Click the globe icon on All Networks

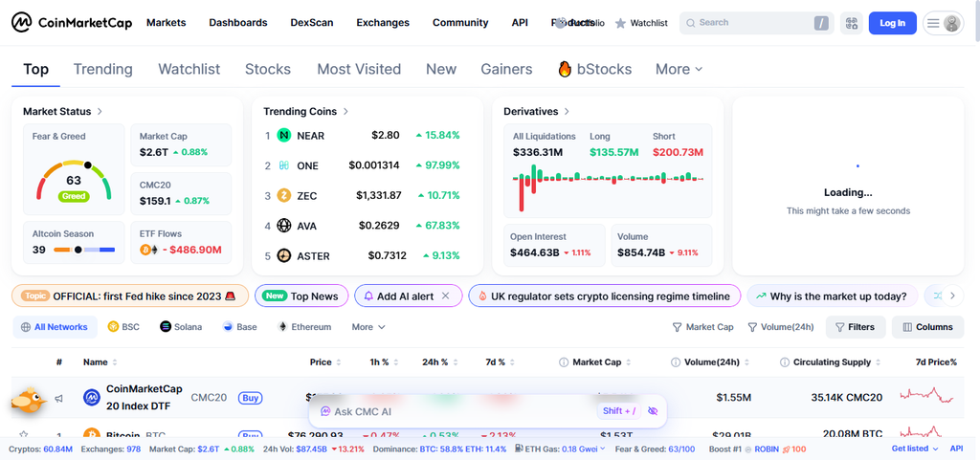coord(26,327)
